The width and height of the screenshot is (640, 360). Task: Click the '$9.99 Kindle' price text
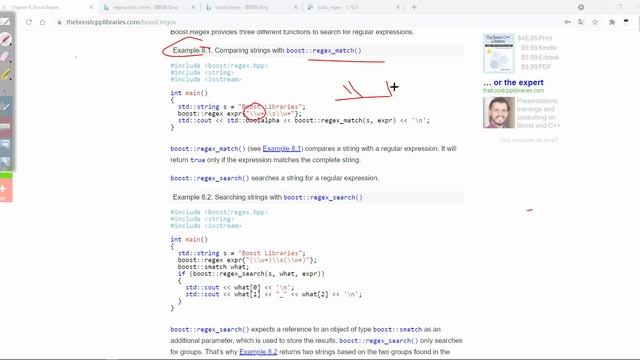point(539,48)
